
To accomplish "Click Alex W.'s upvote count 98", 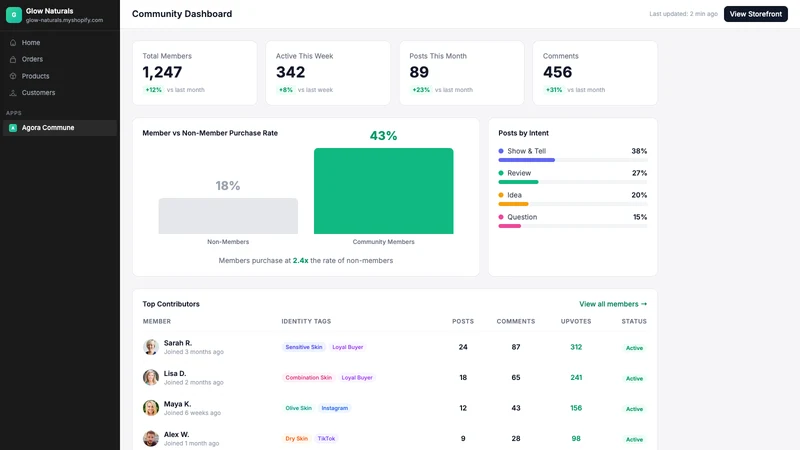I will click(576, 439).
